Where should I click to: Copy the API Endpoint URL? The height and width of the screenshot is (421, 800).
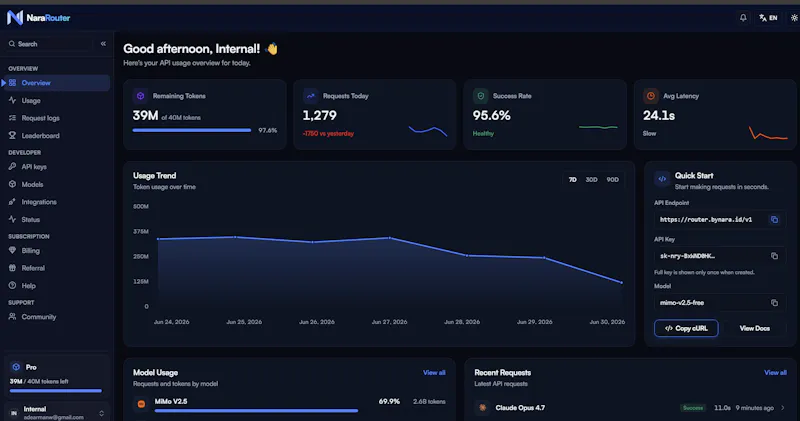pos(774,219)
